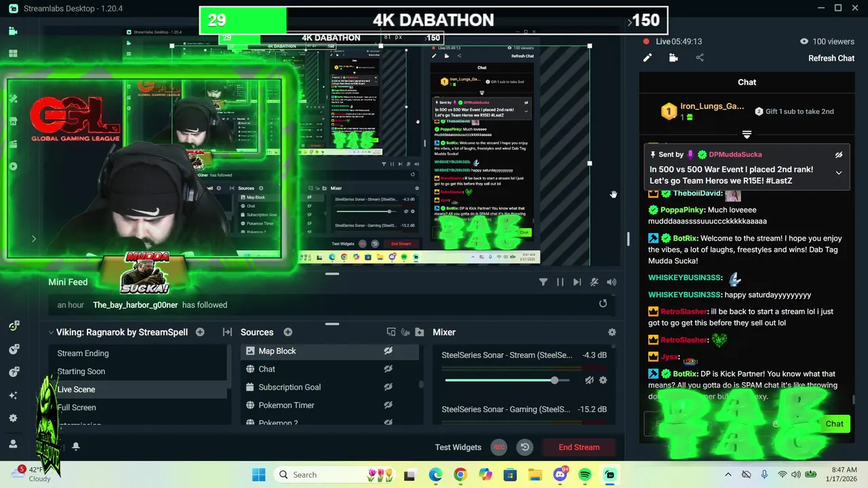This screenshot has width=868, height=488.
Task: Open the notifications bell icon
Action: (x=76, y=447)
